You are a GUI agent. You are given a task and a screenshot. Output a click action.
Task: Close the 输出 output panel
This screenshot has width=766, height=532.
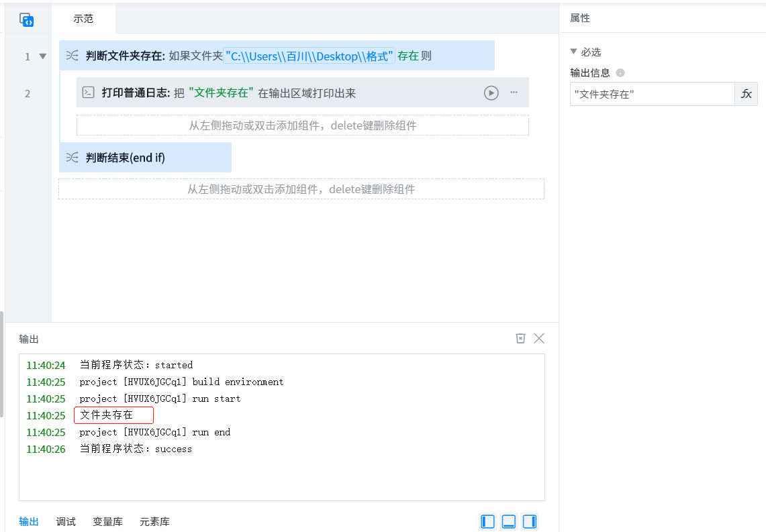(x=538, y=338)
